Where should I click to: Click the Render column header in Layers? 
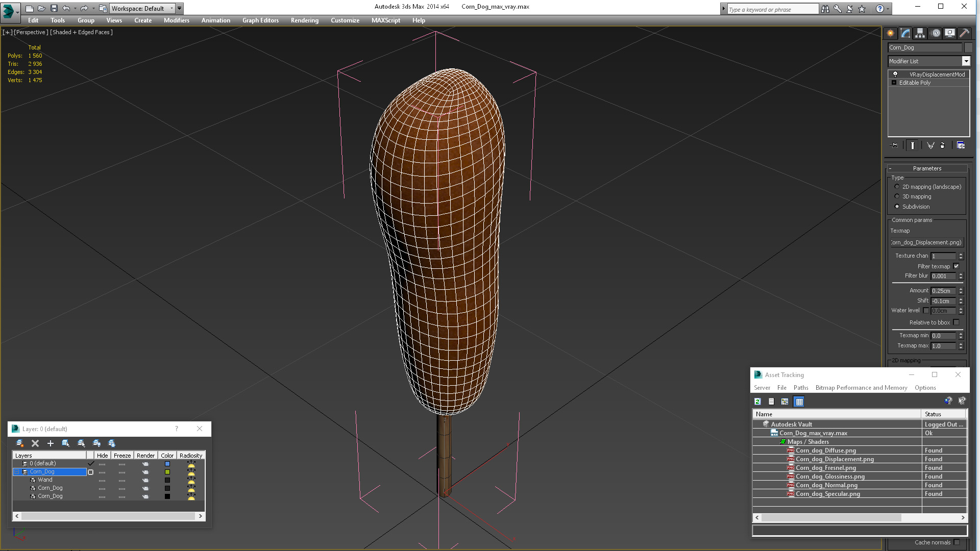pyautogui.click(x=145, y=456)
